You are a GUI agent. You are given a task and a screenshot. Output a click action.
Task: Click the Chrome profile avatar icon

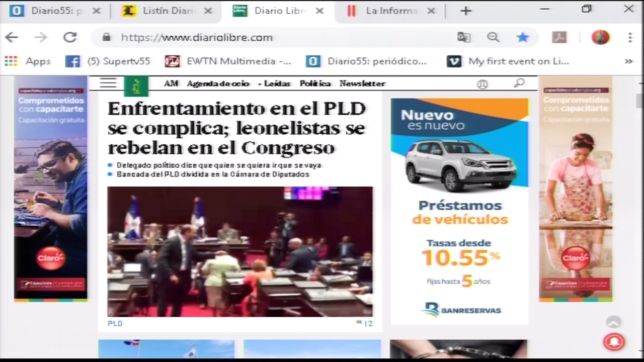coord(600,37)
